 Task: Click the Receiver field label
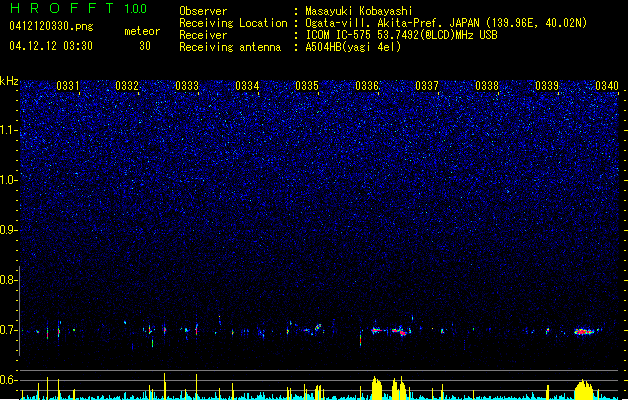coord(203,35)
